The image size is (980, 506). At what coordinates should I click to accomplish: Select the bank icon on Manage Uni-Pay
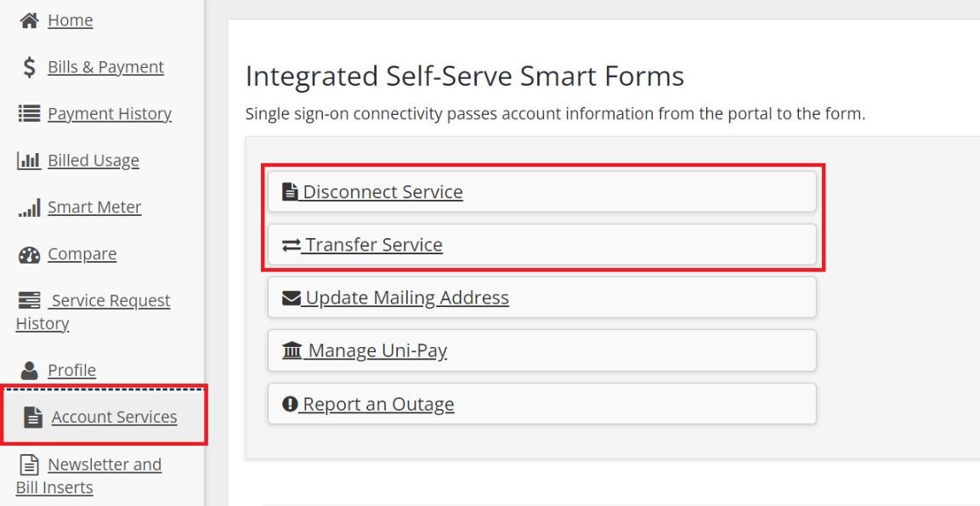coord(291,350)
